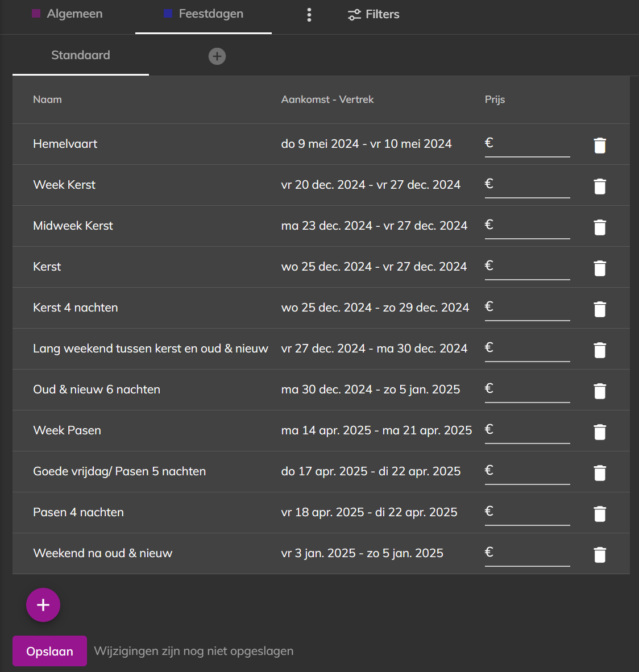Delete the Hemelvaart row with trash icon
639x672 pixels.
pos(600,146)
